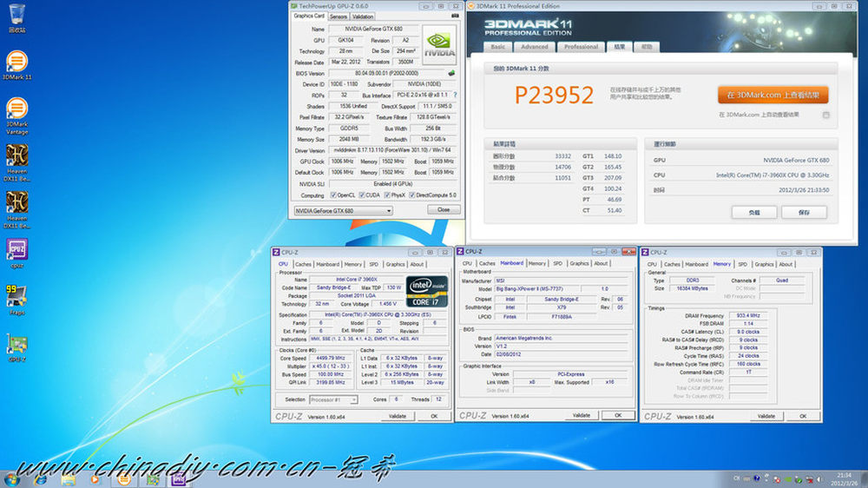This screenshot has height=488, width=868.
Task: Open the GPU-Z desktop shortcut
Action: [16, 347]
